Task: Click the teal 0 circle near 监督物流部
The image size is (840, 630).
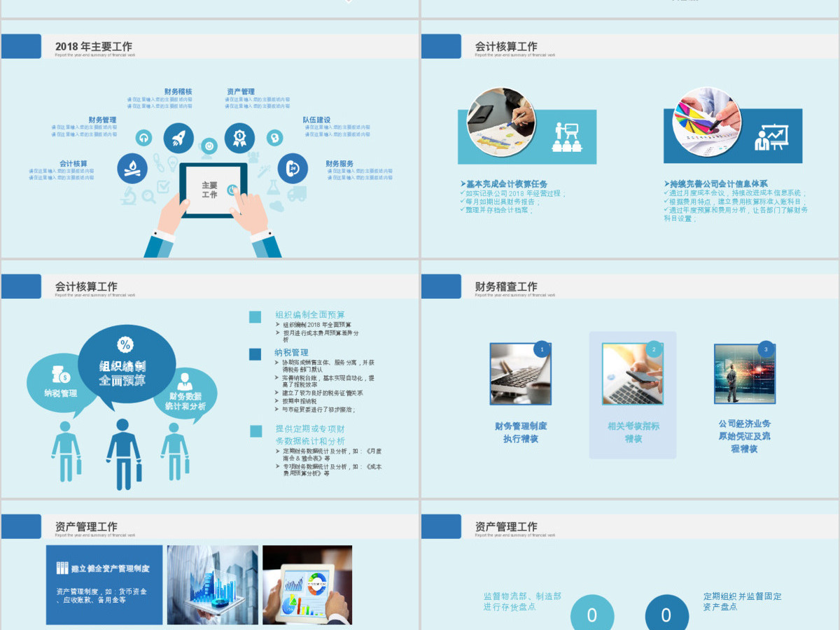Action: pos(592,614)
